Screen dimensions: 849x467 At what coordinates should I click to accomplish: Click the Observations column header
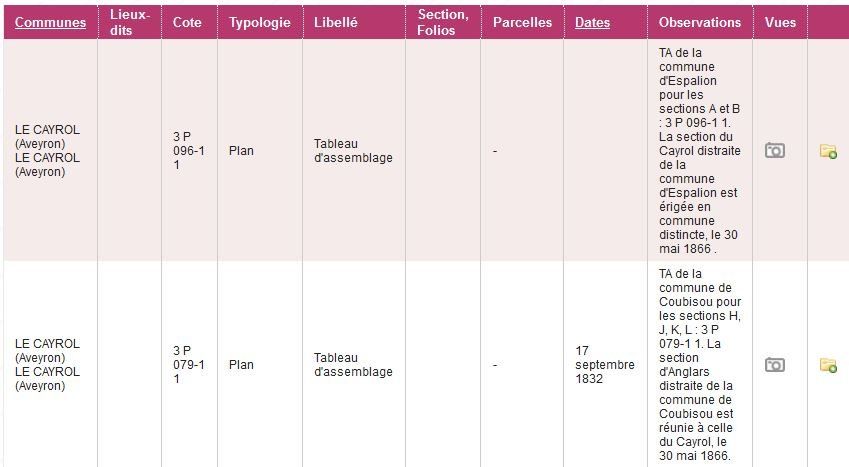(700, 22)
